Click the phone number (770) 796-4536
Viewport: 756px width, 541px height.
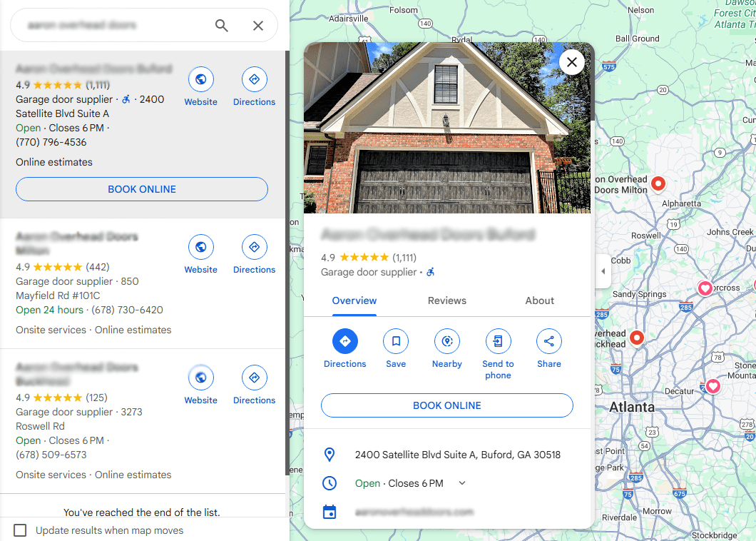coord(51,142)
